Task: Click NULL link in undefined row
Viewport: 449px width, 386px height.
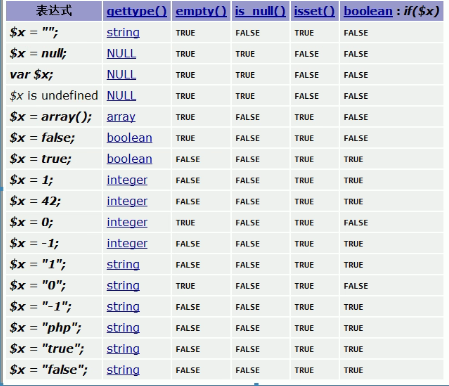Action: pyautogui.click(x=121, y=96)
